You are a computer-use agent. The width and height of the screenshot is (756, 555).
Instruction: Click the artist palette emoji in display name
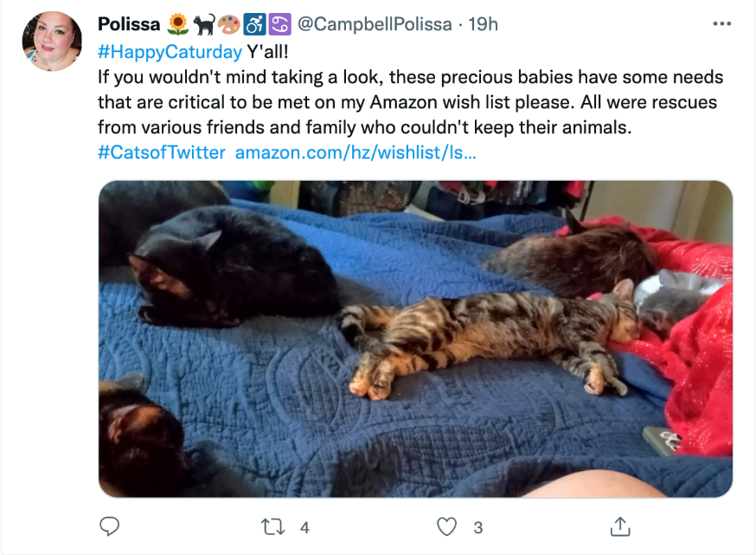click(229, 24)
